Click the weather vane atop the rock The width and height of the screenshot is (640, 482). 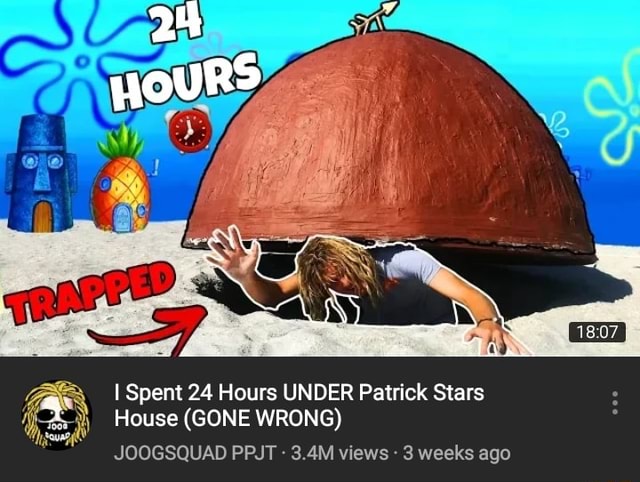pyautogui.click(x=373, y=18)
